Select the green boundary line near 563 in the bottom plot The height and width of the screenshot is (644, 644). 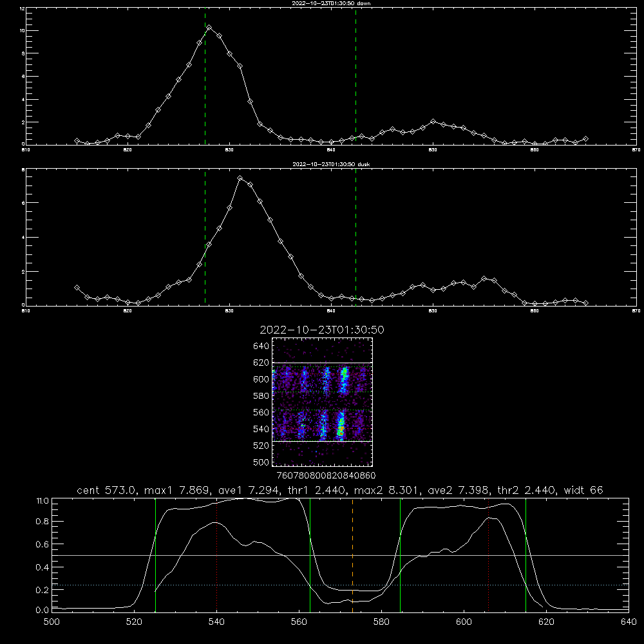tap(310, 555)
